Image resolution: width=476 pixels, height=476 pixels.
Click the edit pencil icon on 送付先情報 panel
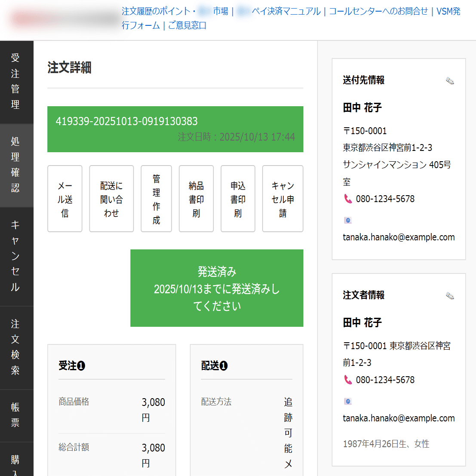coord(450,80)
